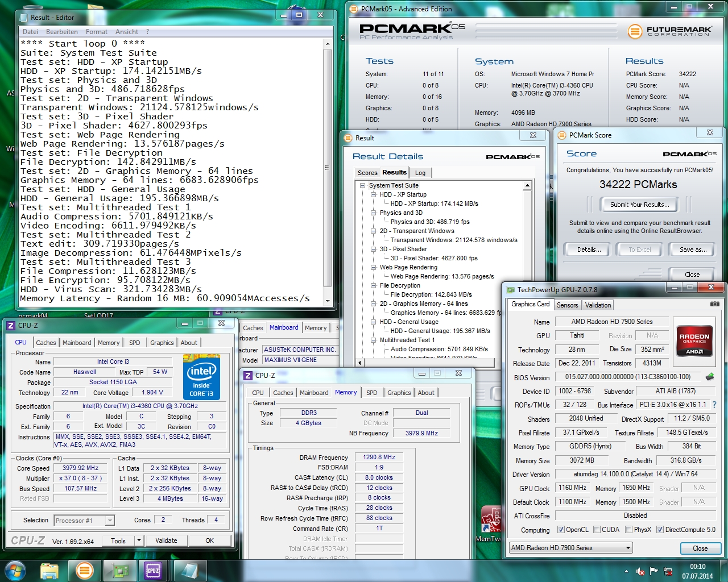
Task: Click the Radeon Graphics logo in GPU-Z
Action: coord(694,341)
